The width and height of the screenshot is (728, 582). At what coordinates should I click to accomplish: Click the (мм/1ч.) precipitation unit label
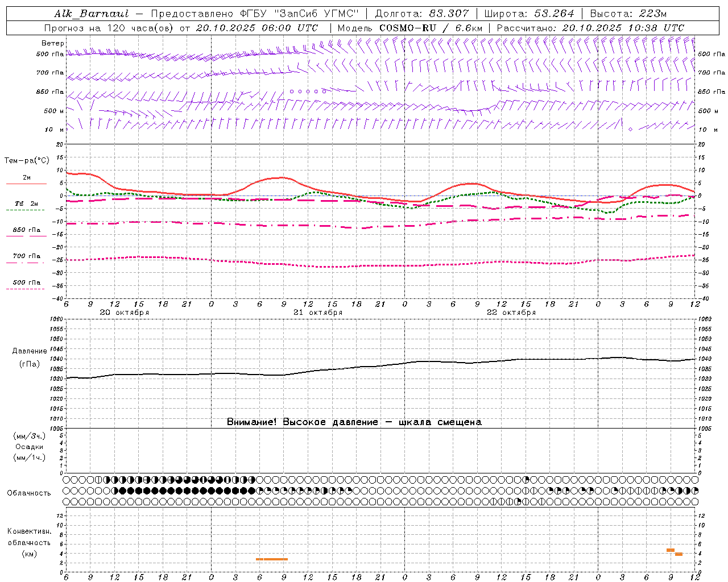[x=30, y=458]
